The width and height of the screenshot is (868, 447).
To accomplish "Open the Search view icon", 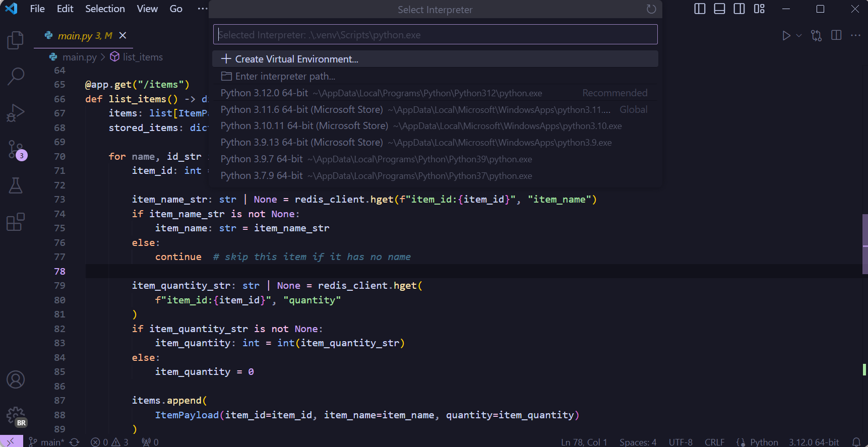I will (x=15, y=77).
